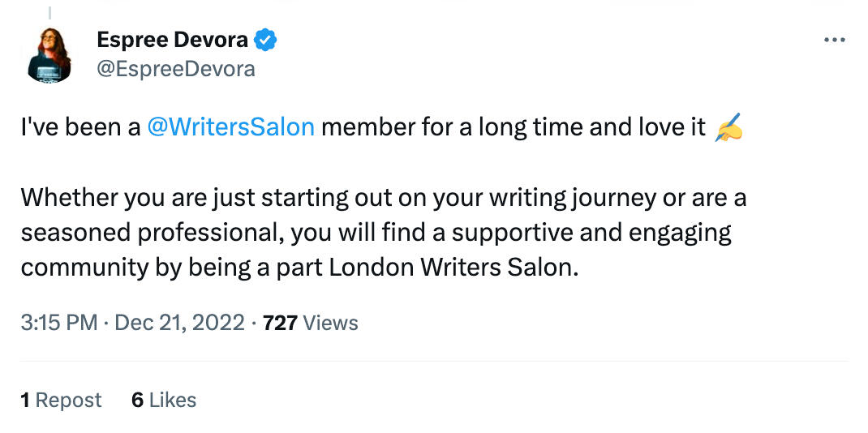
Task: Show the 1 Repost list
Action: tap(62, 400)
